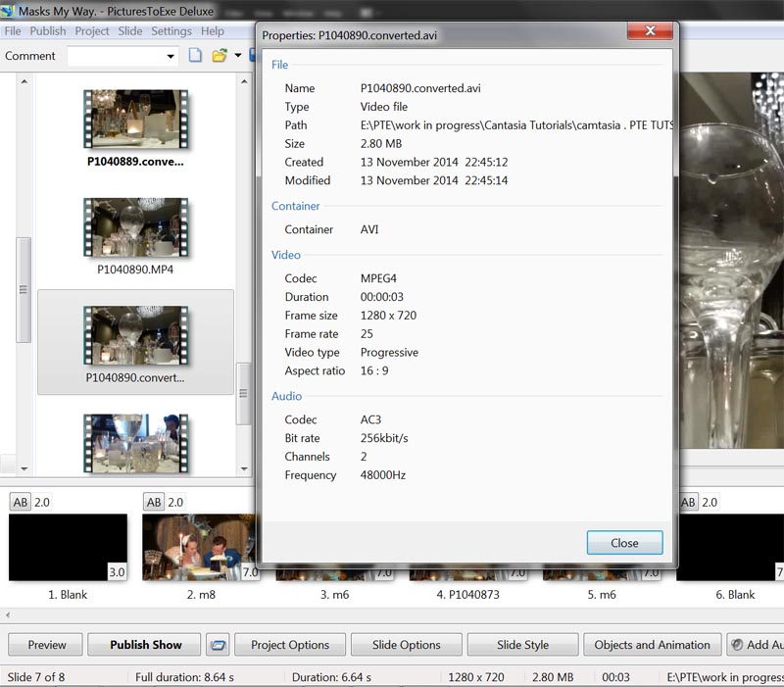Click the AB transition icon above slide m8
The image size is (784, 687).
(x=154, y=502)
